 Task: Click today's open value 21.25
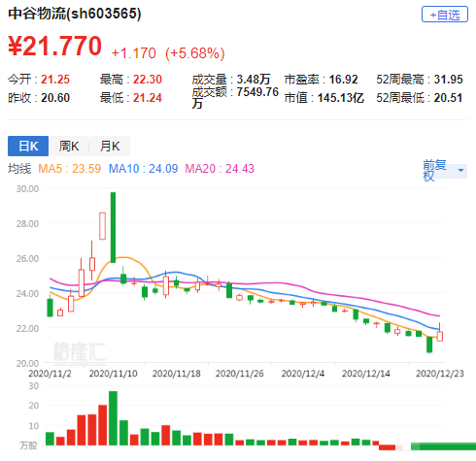pyautogui.click(x=55, y=80)
